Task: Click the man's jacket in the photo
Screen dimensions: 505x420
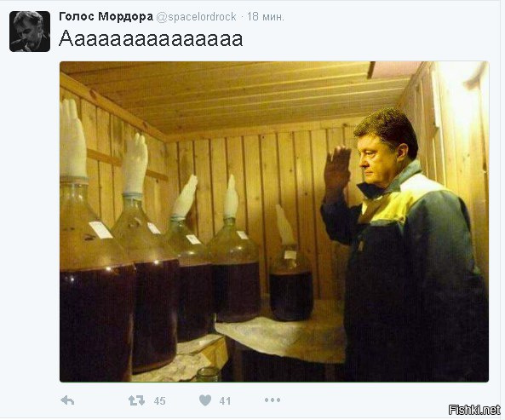Action: pos(412,273)
